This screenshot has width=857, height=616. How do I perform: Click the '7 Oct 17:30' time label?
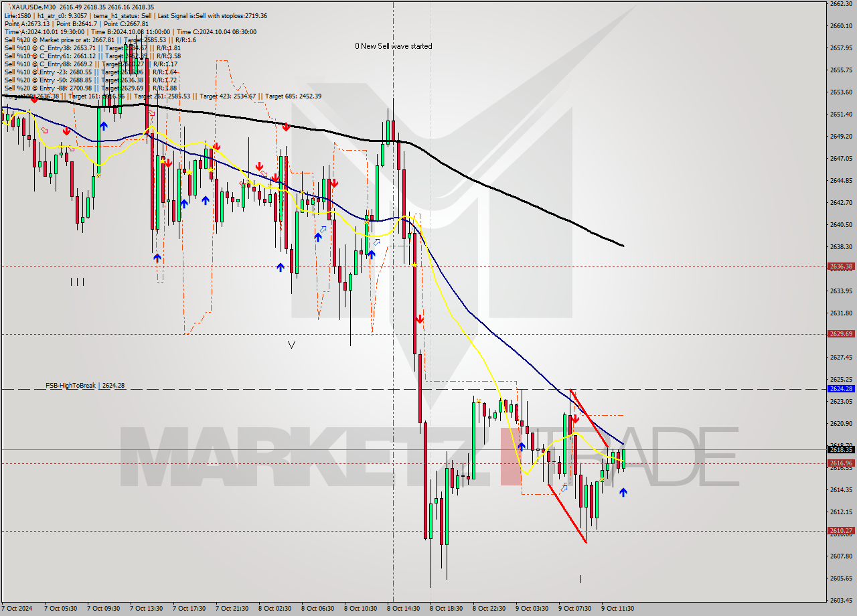tap(189, 609)
